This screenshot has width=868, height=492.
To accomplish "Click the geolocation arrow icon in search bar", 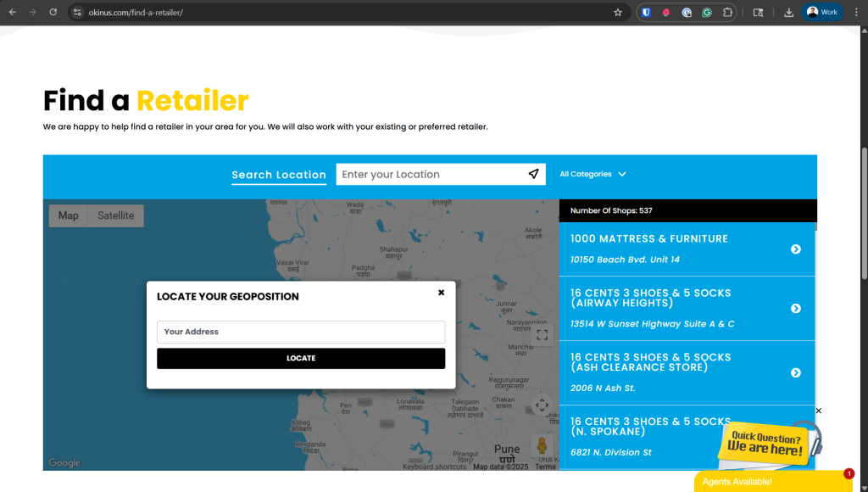I will tap(533, 174).
